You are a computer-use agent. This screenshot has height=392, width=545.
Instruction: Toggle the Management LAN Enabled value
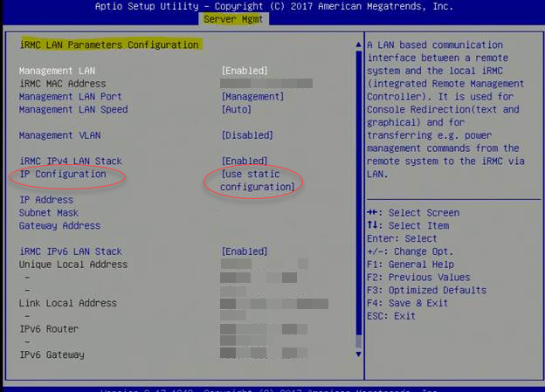tap(245, 71)
